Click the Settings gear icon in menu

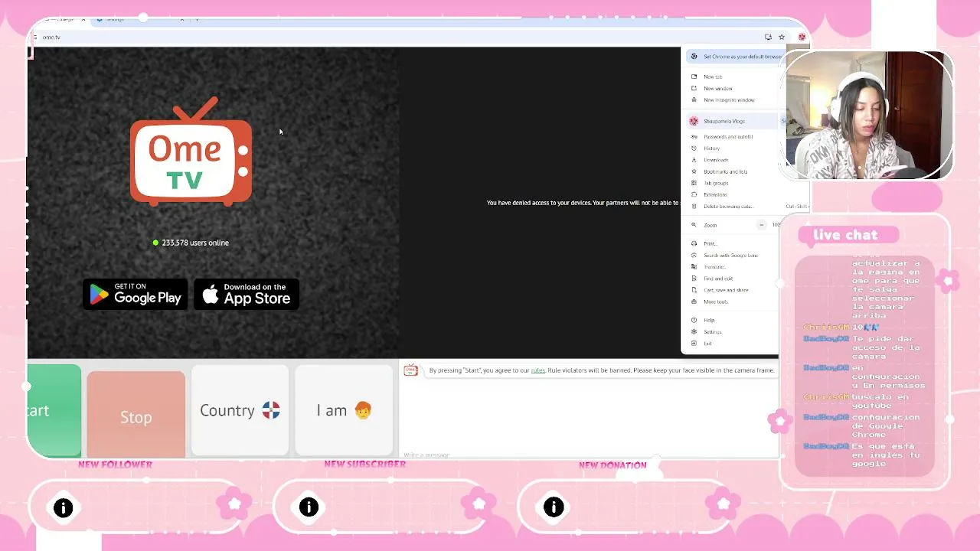pyautogui.click(x=694, y=331)
